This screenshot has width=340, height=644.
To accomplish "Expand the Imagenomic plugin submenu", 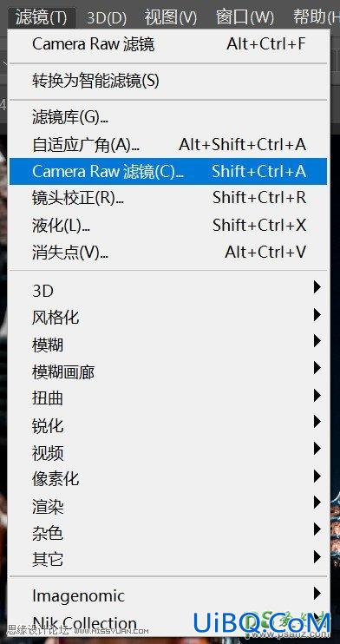I will point(168,595).
